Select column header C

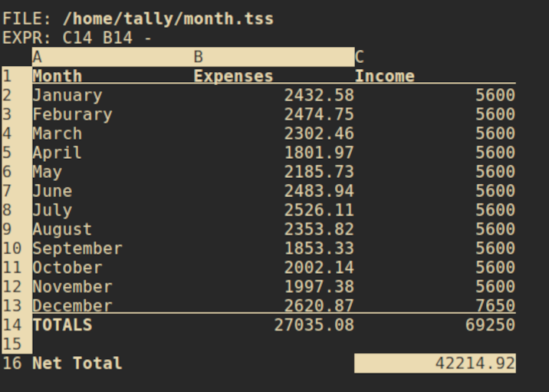tap(436, 57)
